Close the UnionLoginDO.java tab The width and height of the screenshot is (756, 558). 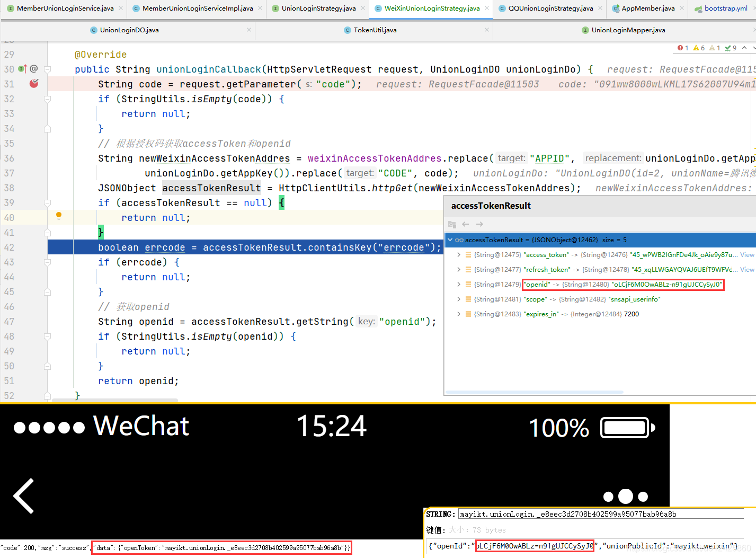[x=249, y=30]
